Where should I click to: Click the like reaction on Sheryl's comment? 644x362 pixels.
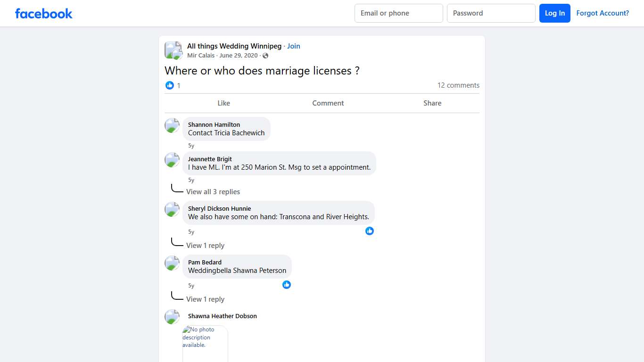(x=370, y=231)
